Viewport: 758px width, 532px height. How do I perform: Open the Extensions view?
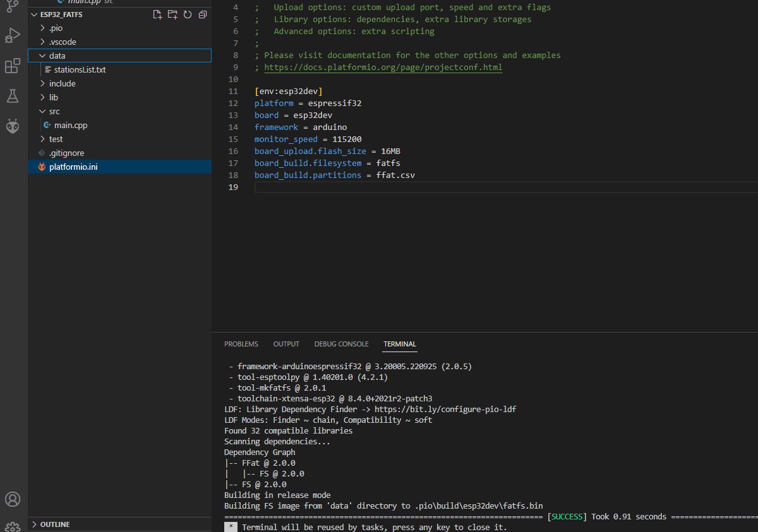pyautogui.click(x=13, y=66)
